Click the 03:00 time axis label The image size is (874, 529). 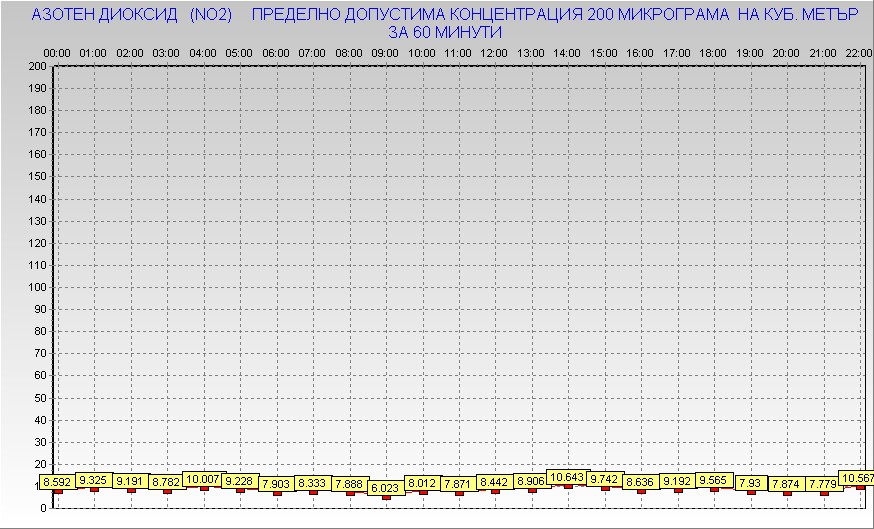coord(166,52)
